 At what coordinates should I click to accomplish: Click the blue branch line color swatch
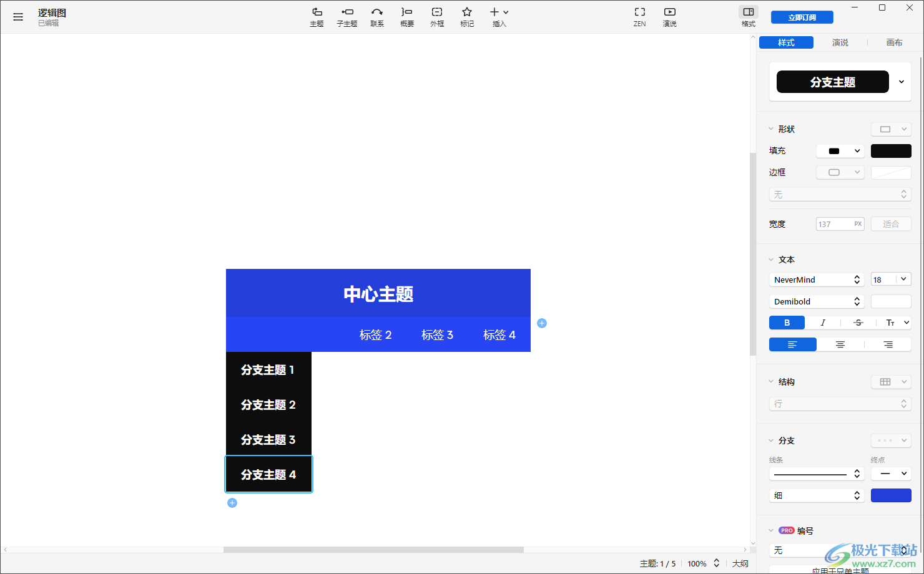click(x=891, y=495)
